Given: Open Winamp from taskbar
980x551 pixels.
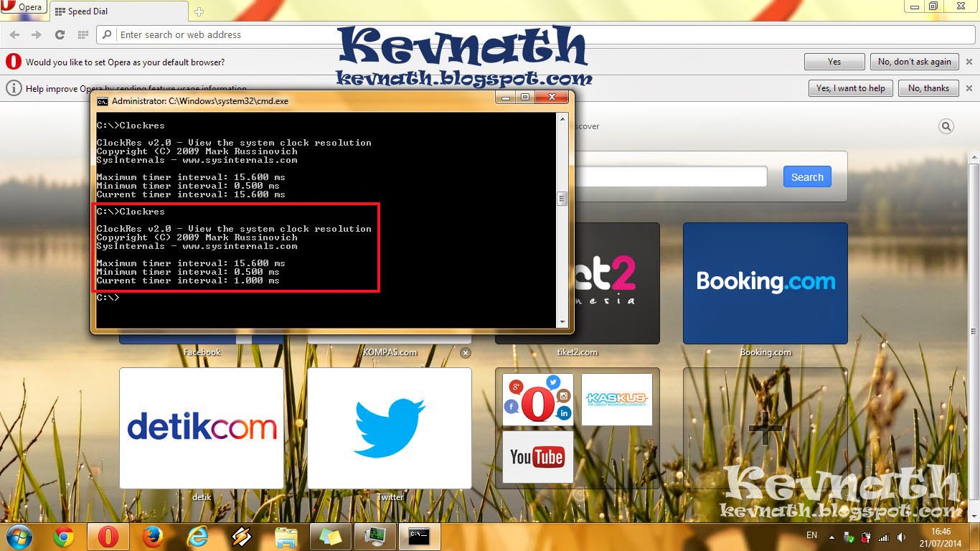Looking at the screenshot, I should tap(242, 537).
